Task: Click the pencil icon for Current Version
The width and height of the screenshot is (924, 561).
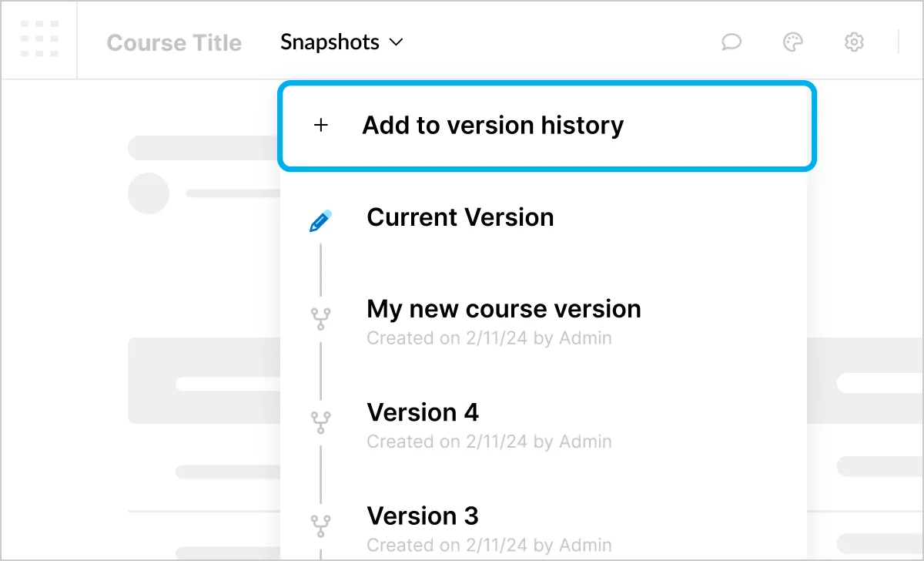Action: pos(320,220)
